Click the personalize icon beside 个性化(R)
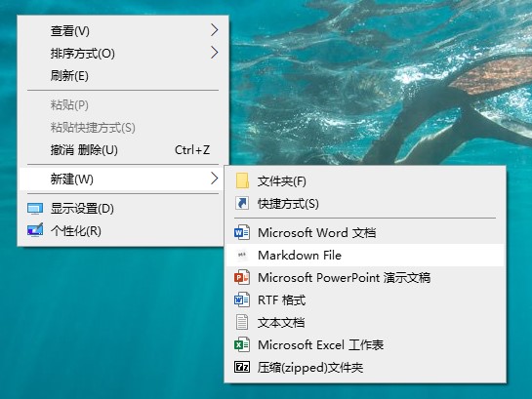 point(35,230)
